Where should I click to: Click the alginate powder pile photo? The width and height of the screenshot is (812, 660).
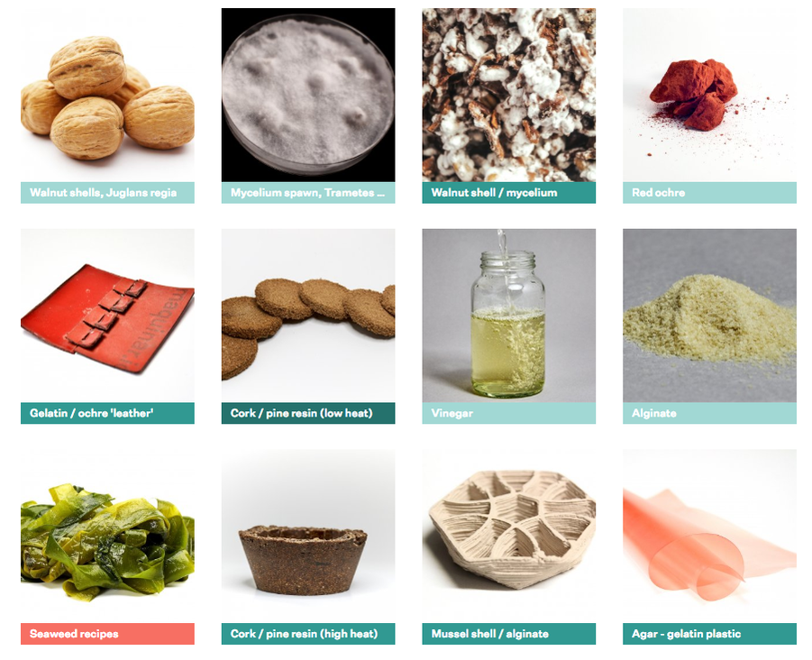(x=709, y=316)
